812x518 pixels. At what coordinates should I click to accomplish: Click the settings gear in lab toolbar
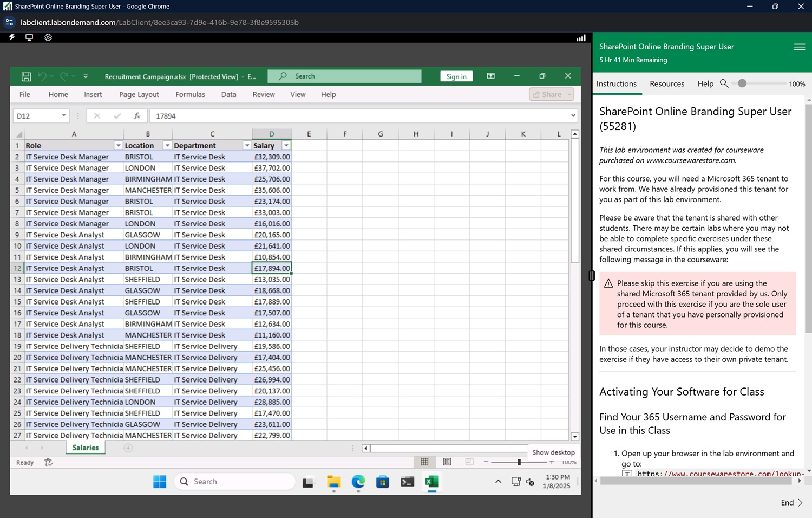(48, 37)
